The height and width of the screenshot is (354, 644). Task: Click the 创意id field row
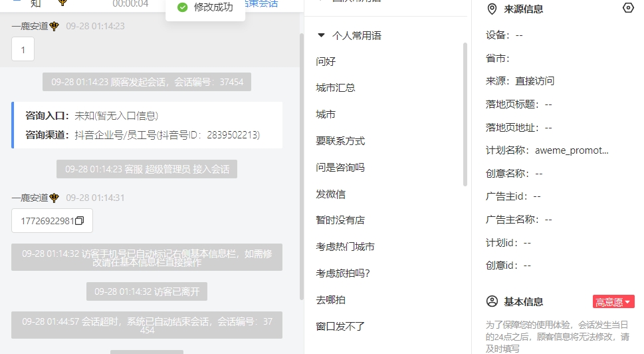508,265
